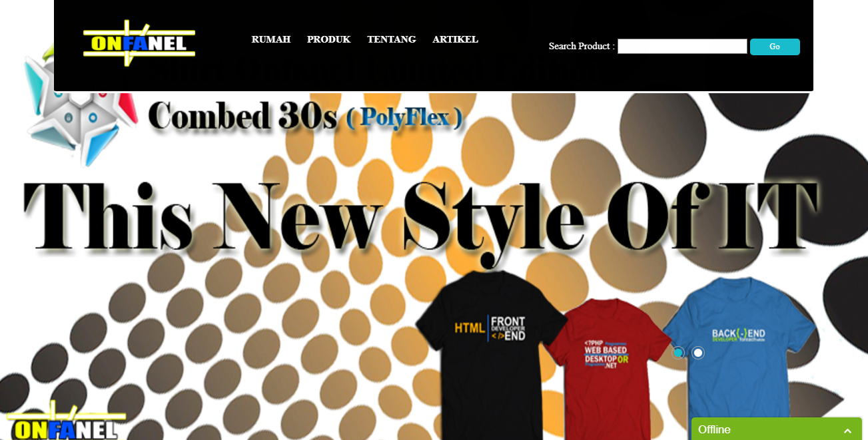Click the Combed 30s heading text

tap(242, 117)
